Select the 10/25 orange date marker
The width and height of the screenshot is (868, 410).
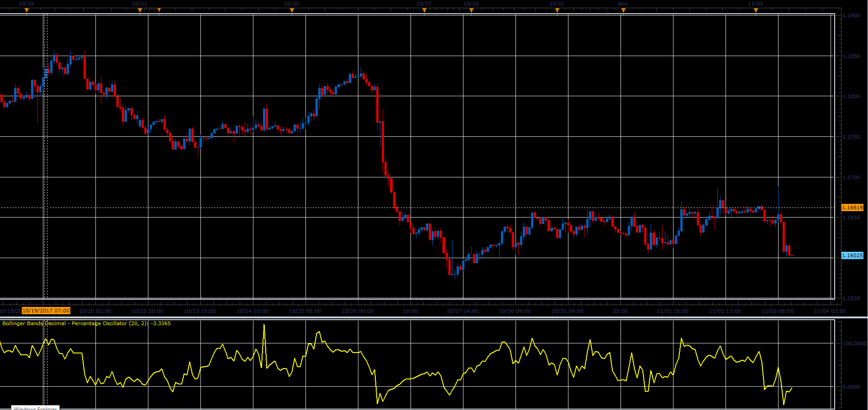[292, 10]
